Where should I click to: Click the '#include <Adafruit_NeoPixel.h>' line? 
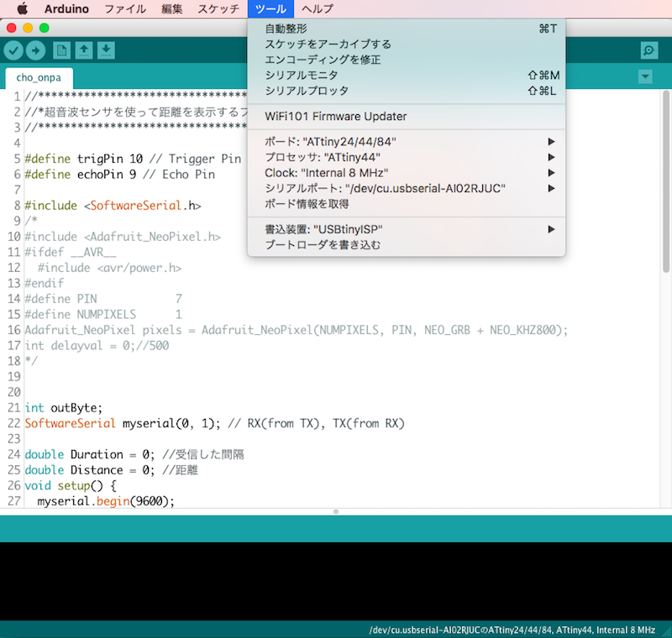point(123,237)
